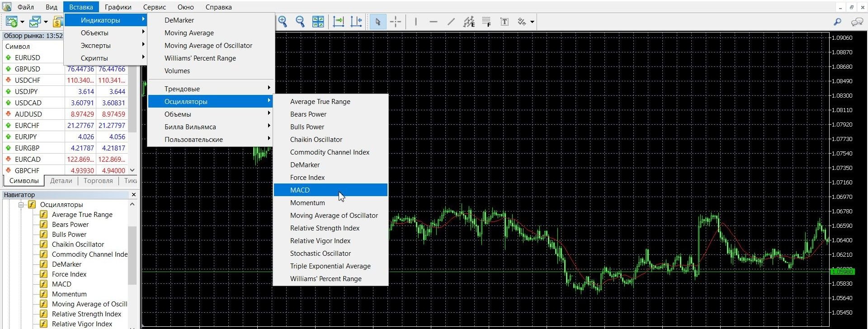Select the vertical line drawing tool
Image resolution: width=868 pixels, height=329 pixels.
point(415,22)
